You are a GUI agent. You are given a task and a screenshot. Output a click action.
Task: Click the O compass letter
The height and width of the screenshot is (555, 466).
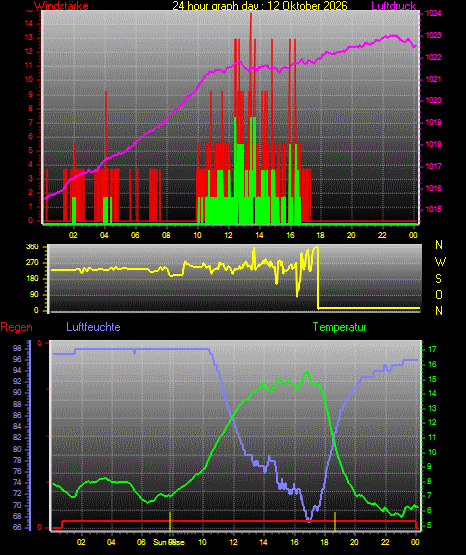click(x=439, y=294)
